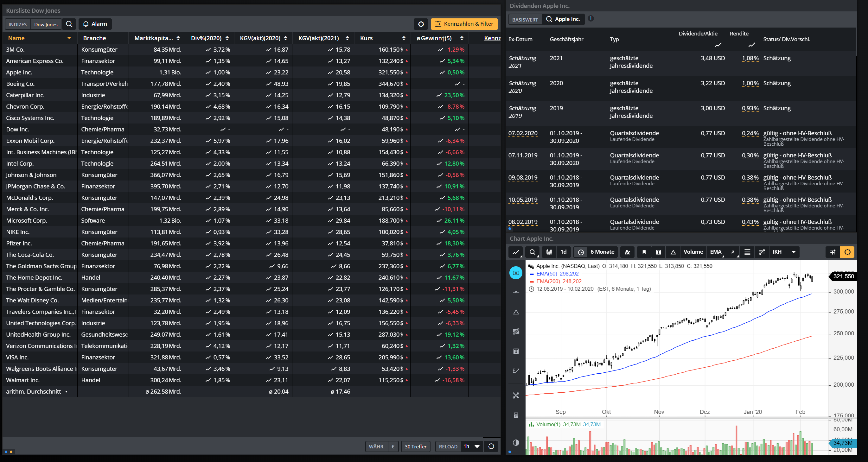Toggle the € currency button
The image size is (868, 462).
click(x=393, y=446)
